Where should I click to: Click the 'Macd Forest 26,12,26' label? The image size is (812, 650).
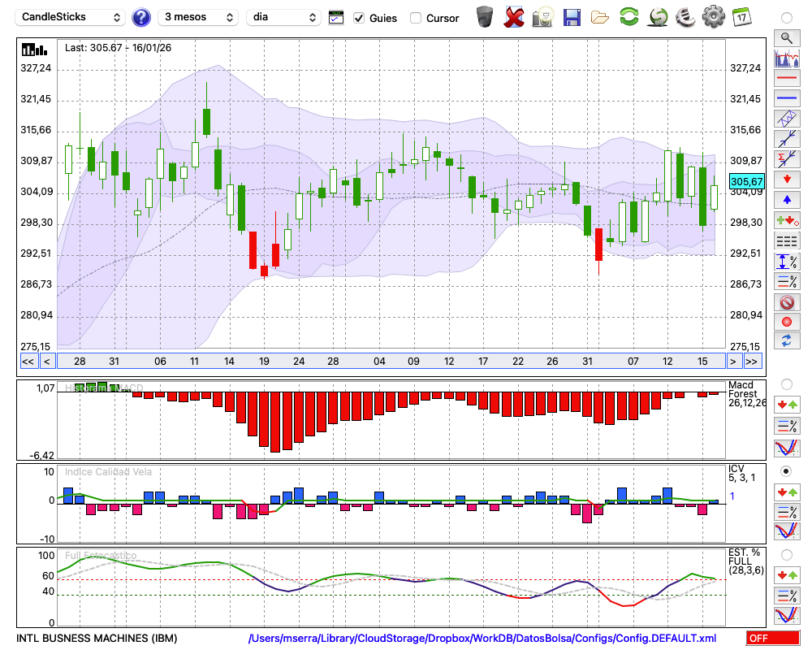point(747,394)
